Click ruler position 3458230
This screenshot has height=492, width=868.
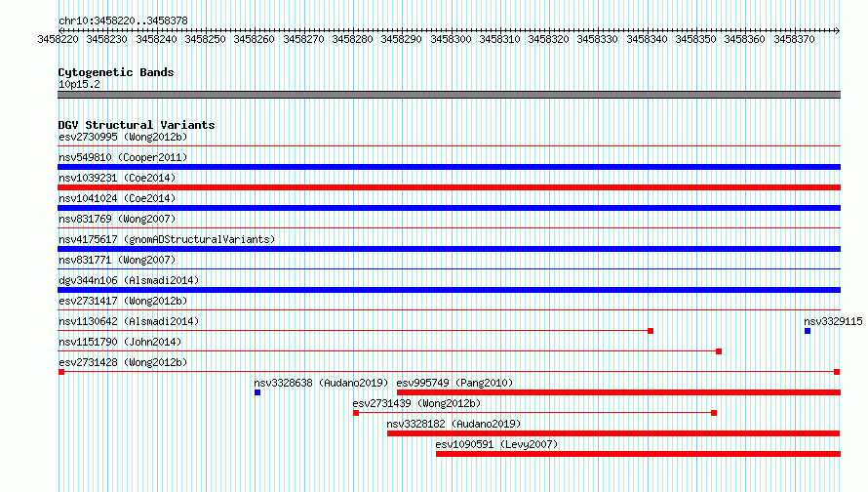click(107, 39)
